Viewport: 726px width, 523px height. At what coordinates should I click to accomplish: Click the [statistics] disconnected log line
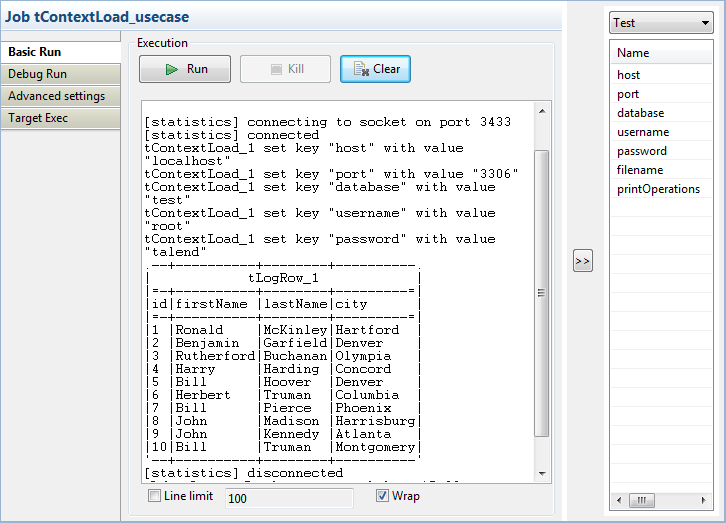click(244, 473)
